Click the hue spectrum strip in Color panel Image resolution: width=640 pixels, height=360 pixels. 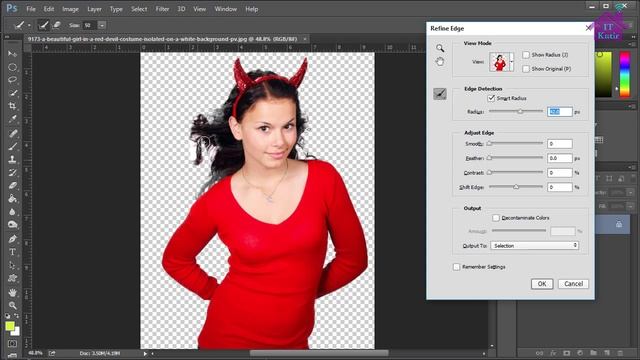pos(625,74)
